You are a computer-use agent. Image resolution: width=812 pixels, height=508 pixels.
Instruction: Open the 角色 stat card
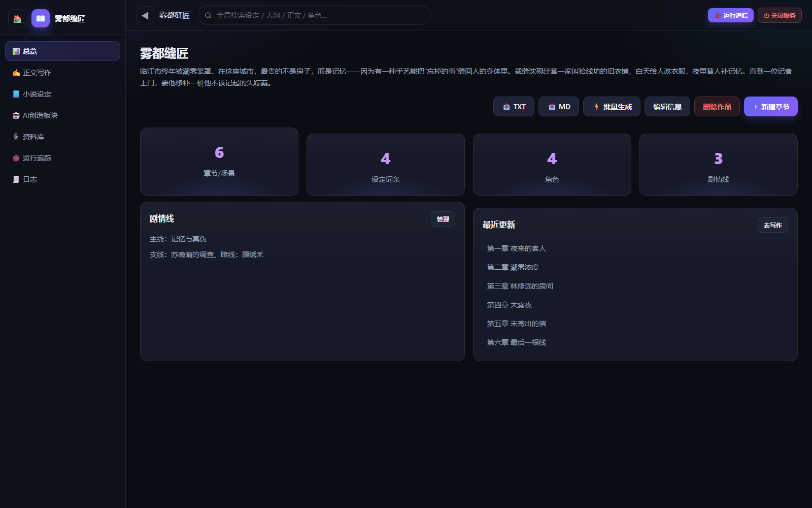(x=552, y=165)
